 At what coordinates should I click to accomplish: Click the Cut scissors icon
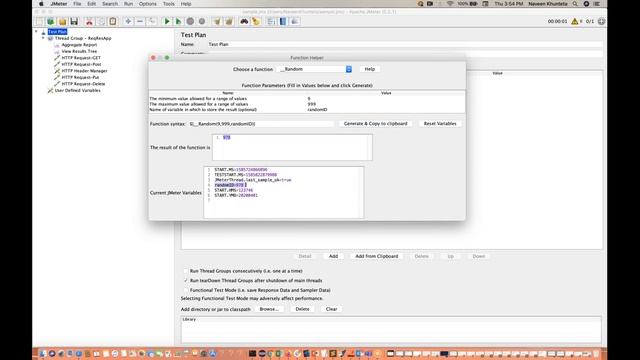click(89, 21)
